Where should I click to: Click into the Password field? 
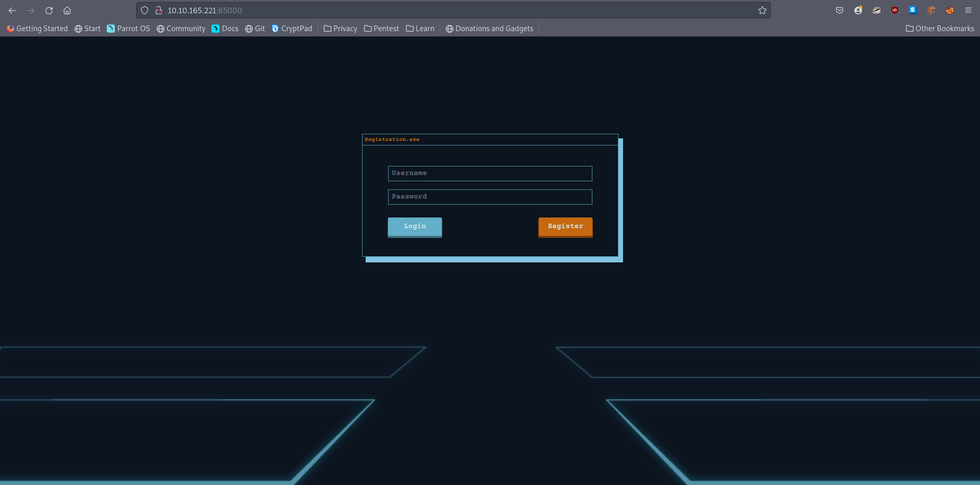(x=490, y=197)
